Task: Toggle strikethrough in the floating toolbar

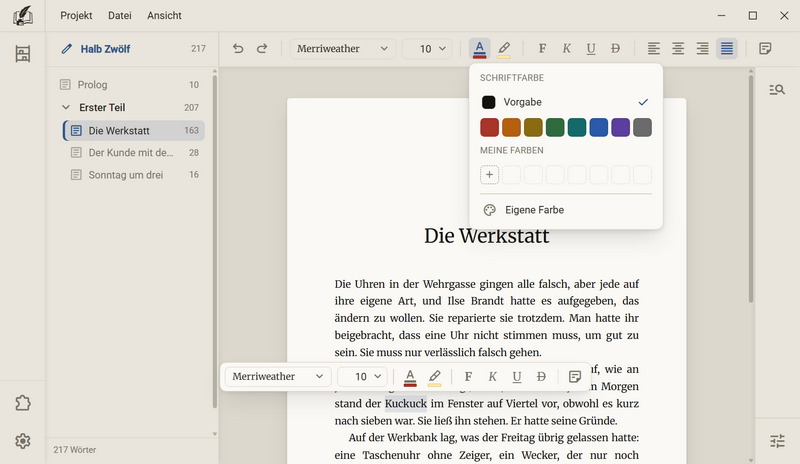Action: tap(541, 377)
